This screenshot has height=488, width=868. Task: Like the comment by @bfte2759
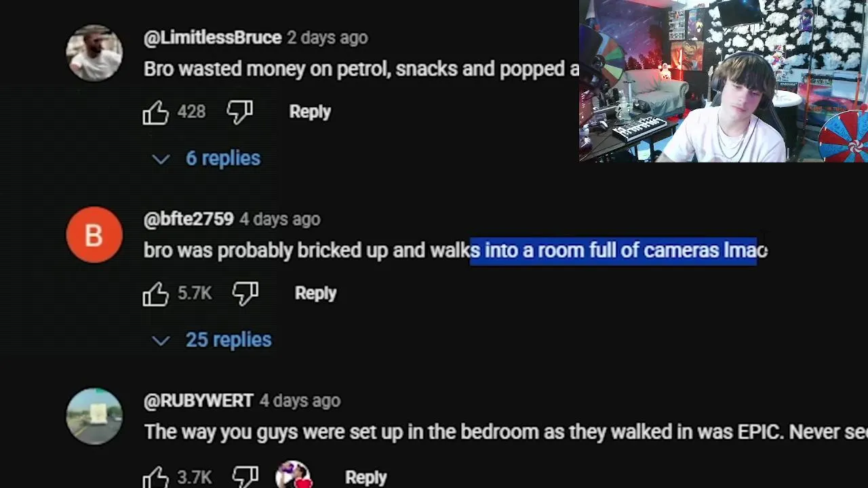[155, 294]
